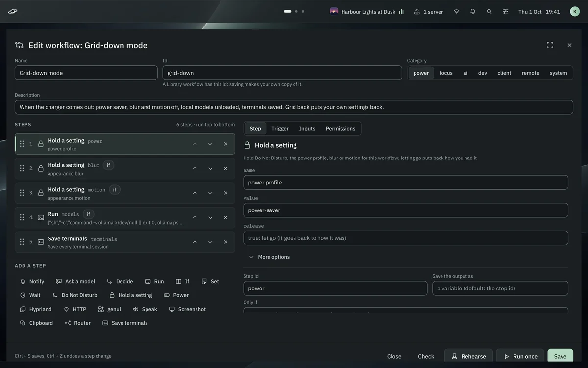588x368 pixels.
Task: Grab the drag handle of step 4
Action: 22,217
